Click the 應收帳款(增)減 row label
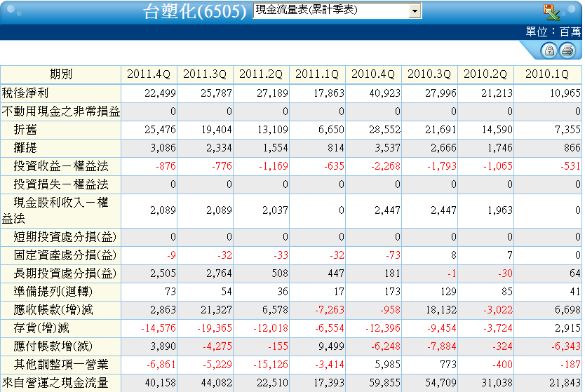Viewport: 585px width, 392px height. tap(53, 310)
